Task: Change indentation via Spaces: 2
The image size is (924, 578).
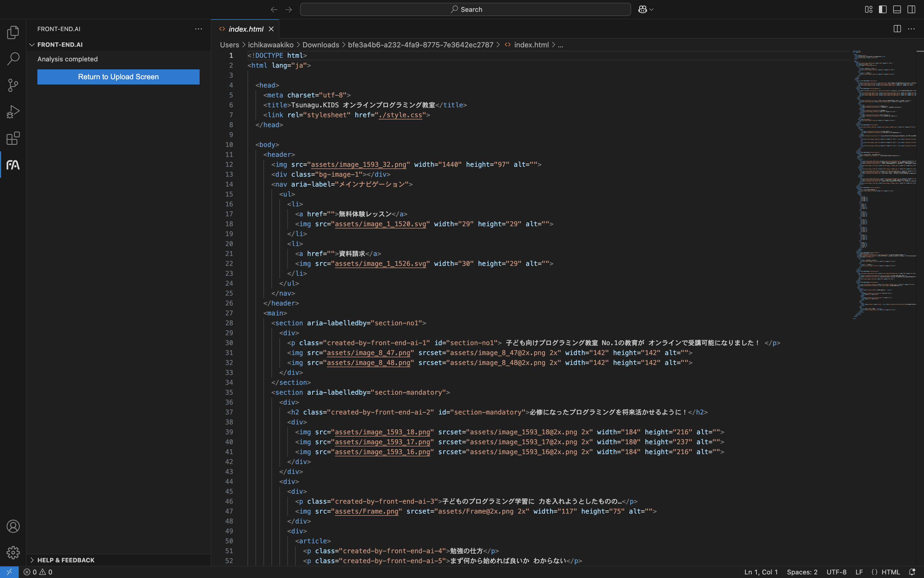Action: (802, 572)
